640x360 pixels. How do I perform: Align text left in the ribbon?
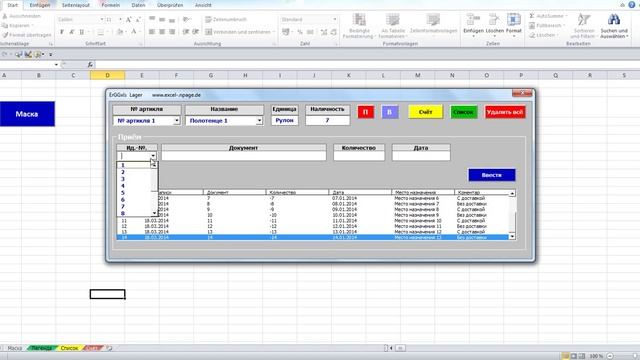tap(152, 32)
